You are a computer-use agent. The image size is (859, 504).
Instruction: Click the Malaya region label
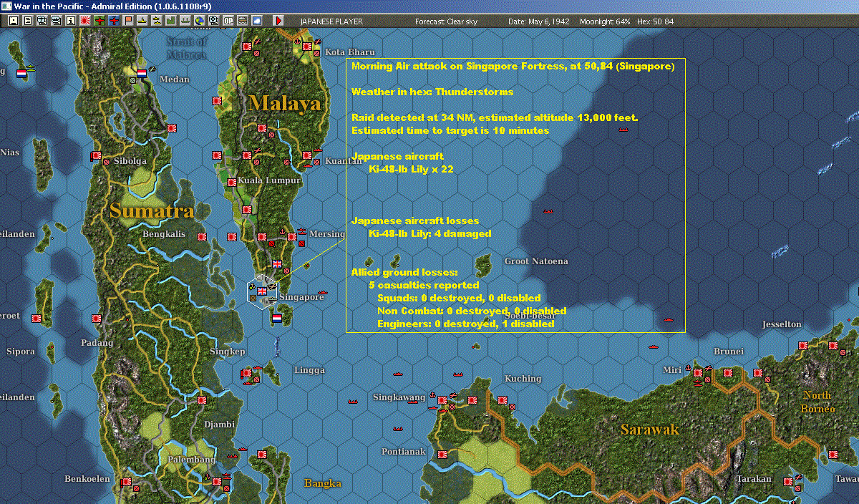click(x=285, y=104)
